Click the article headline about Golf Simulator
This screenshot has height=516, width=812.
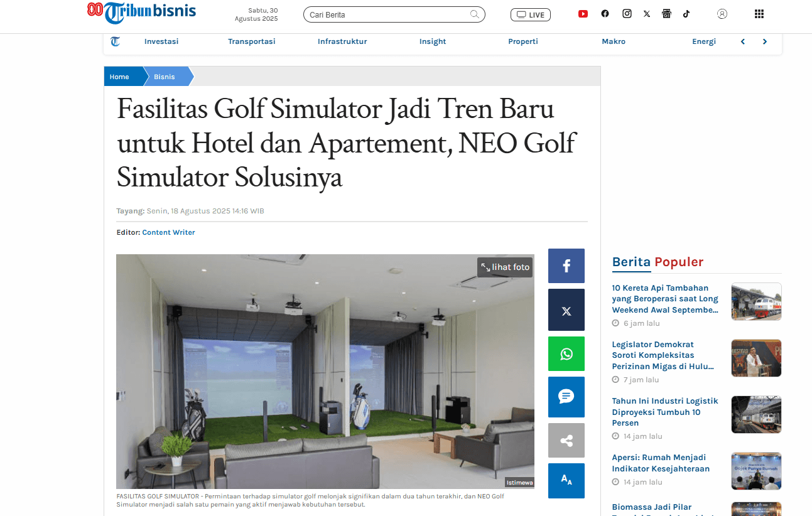tap(345, 144)
